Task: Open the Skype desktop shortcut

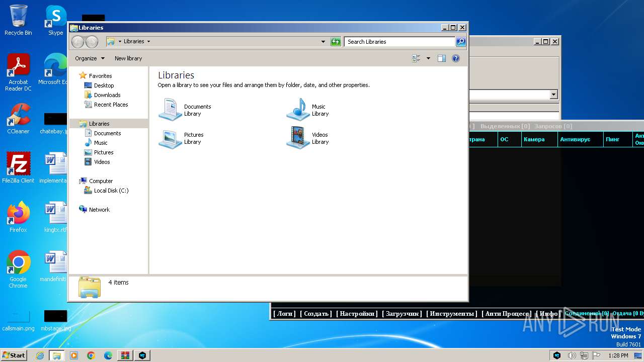Action: (x=55, y=20)
